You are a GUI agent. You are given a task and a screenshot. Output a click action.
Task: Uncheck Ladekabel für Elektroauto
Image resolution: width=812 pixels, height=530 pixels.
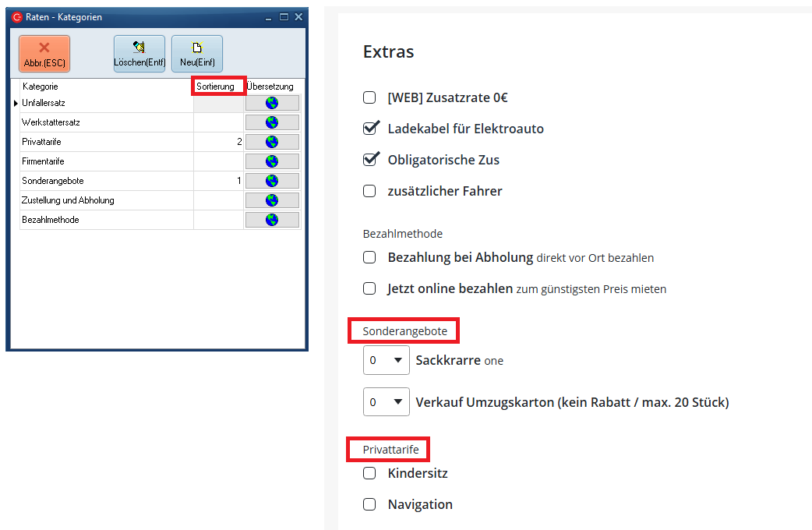370,129
